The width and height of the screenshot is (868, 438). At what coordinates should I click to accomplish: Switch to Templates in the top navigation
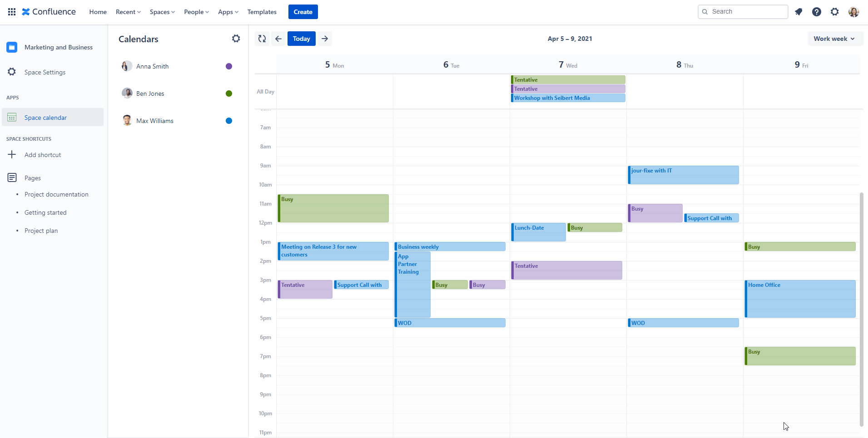(x=262, y=12)
